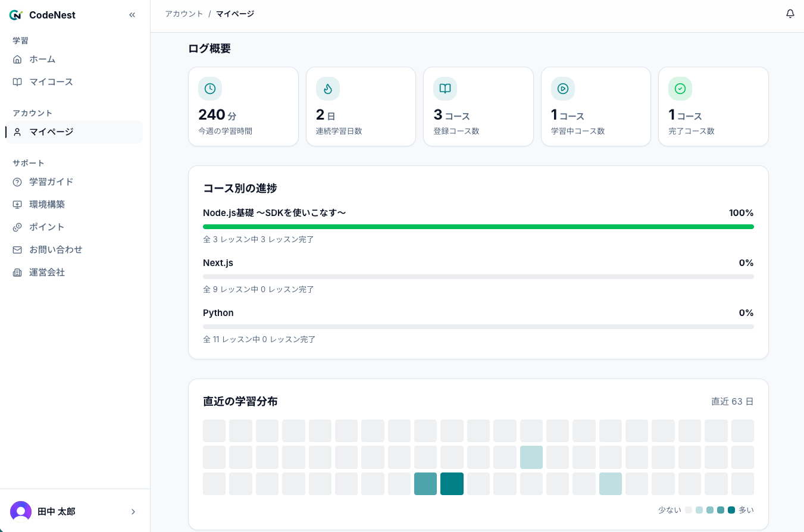The image size is (804, 532).
Task: Open the 学習ガイド support page
Action: (74, 182)
